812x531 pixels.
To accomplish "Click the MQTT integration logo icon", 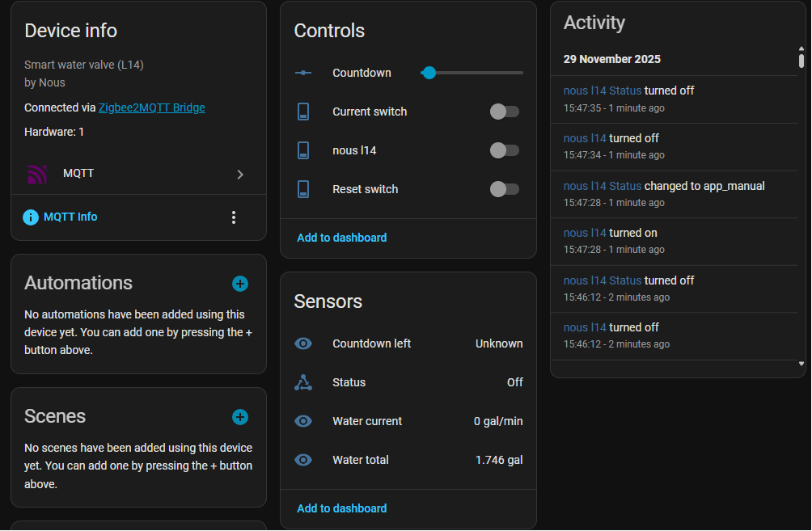I will (37, 175).
